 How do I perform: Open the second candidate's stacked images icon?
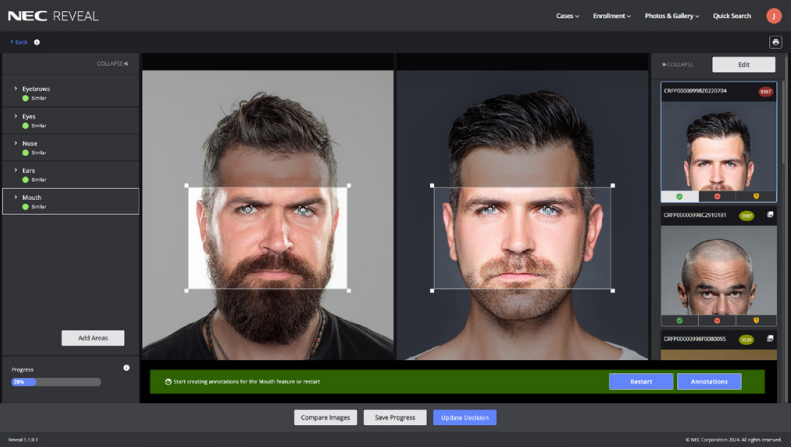point(770,215)
